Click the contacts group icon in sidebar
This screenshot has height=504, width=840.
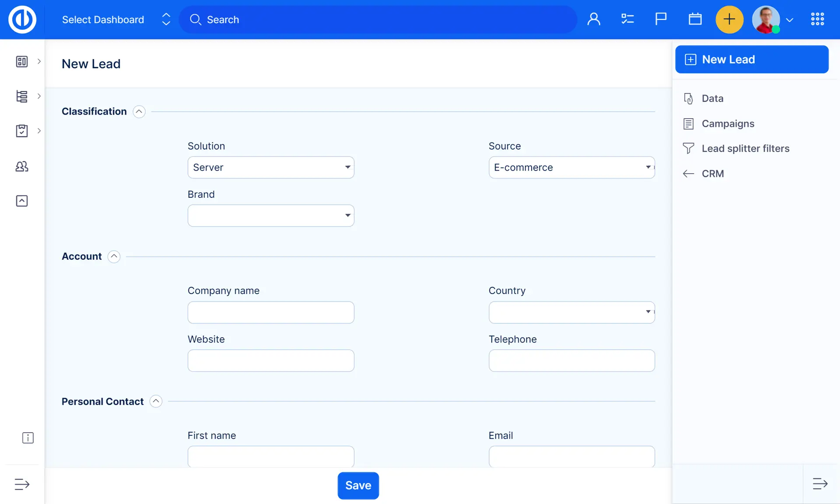point(22,166)
